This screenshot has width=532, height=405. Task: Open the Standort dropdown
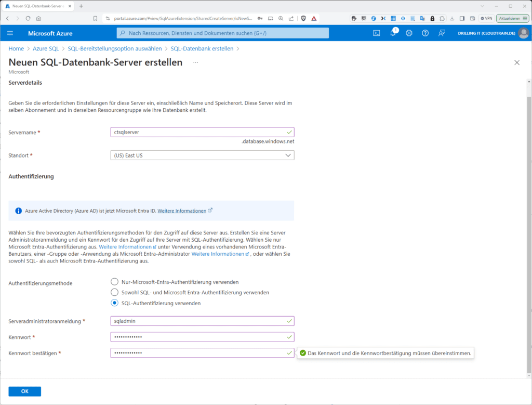[x=202, y=155]
